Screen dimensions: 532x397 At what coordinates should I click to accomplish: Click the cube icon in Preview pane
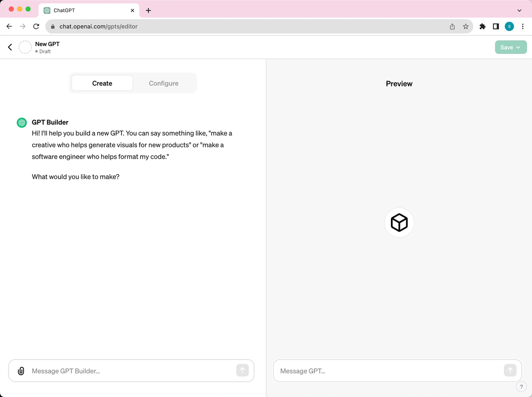pyautogui.click(x=399, y=223)
